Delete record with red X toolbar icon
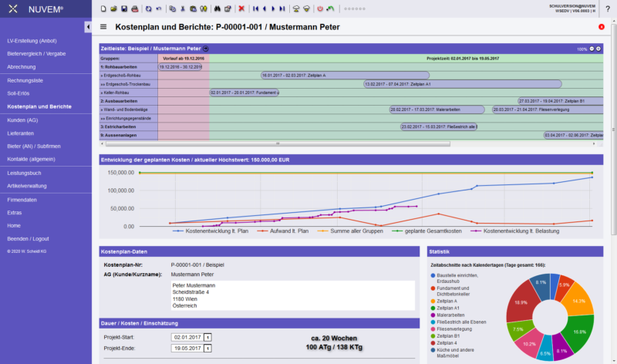 [x=241, y=8]
